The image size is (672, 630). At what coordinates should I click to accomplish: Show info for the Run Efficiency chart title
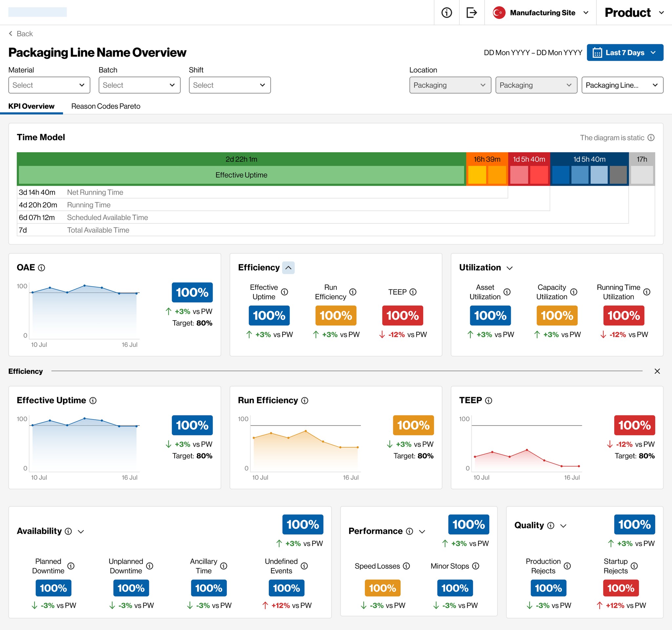point(304,401)
